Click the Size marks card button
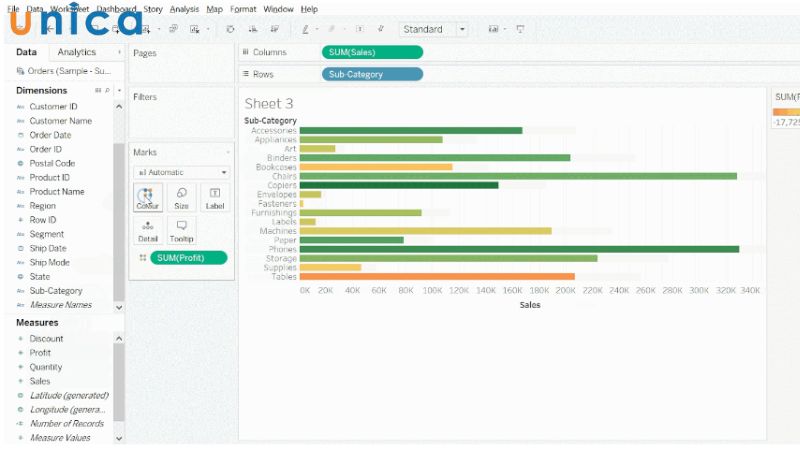The width and height of the screenshot is (800, 450). click(x=181, y=197)
